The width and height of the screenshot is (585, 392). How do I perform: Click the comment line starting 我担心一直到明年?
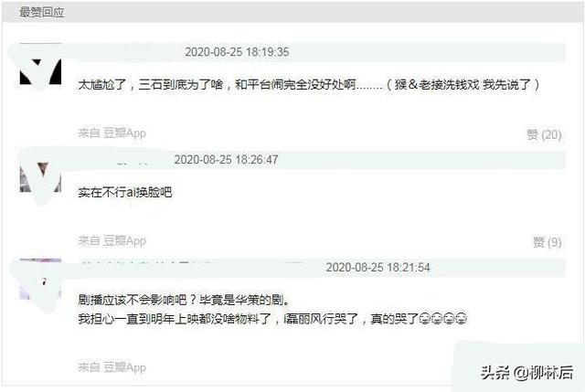(x=272, y=319)
